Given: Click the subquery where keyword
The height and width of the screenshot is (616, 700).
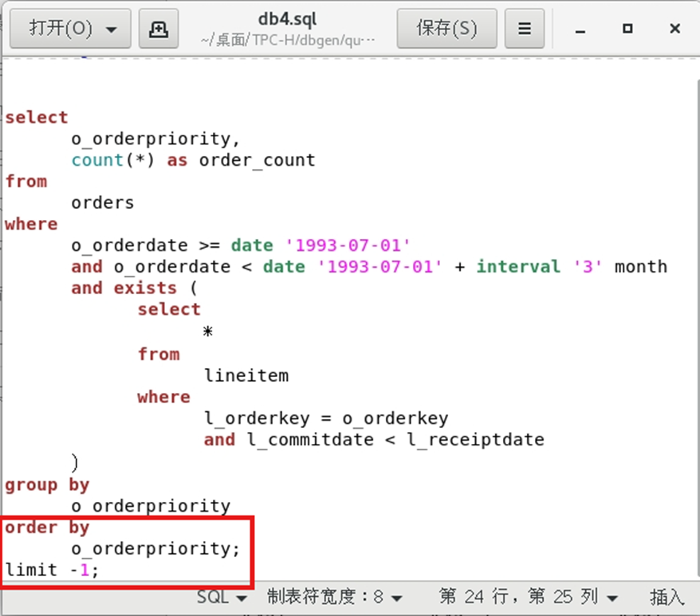Looking at the screenshot, I should click(164, 397).
